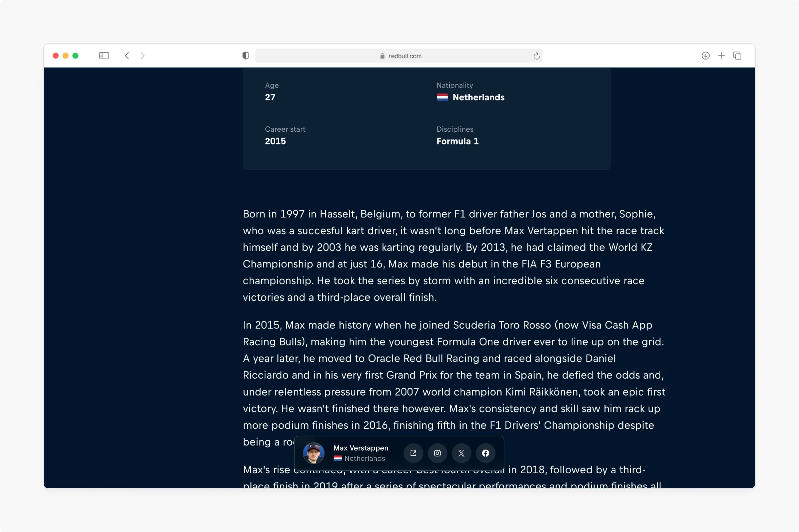Click the Max Verstappen name in floating bar
This screenshot has height=532, width=799.
click(x=361, y=448)
